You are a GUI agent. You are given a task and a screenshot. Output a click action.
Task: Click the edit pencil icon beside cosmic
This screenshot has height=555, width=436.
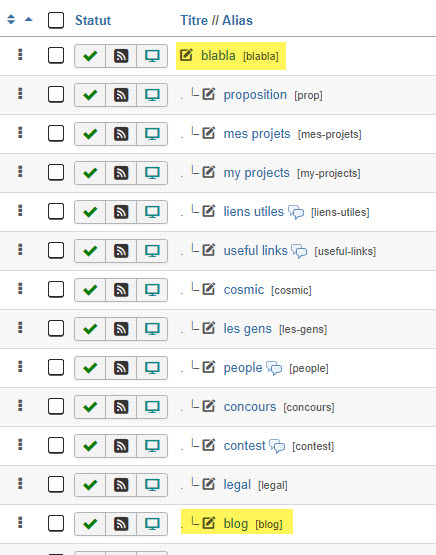point(208,289)
